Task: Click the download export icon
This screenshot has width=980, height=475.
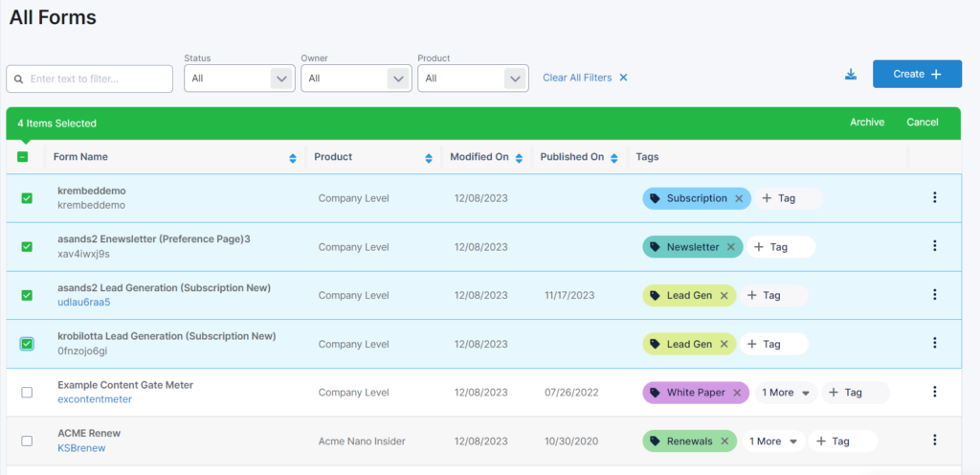Action: click(851, 75)
